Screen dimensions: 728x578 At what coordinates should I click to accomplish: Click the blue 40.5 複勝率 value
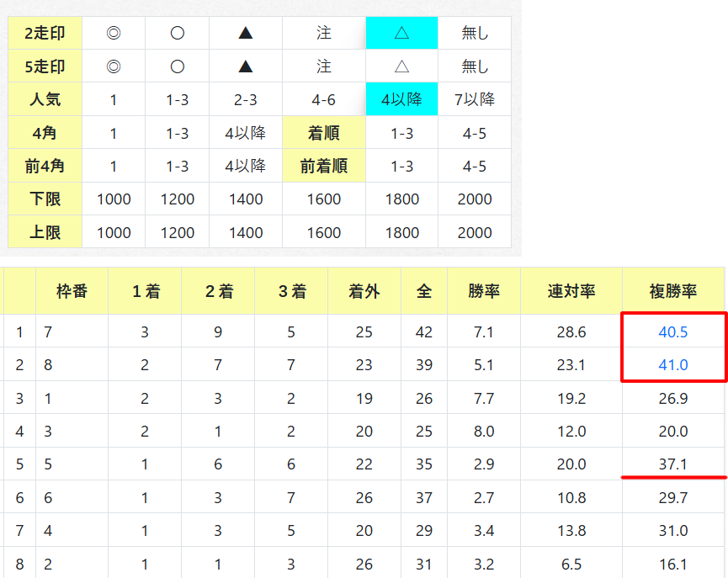(x=673, y=332)
